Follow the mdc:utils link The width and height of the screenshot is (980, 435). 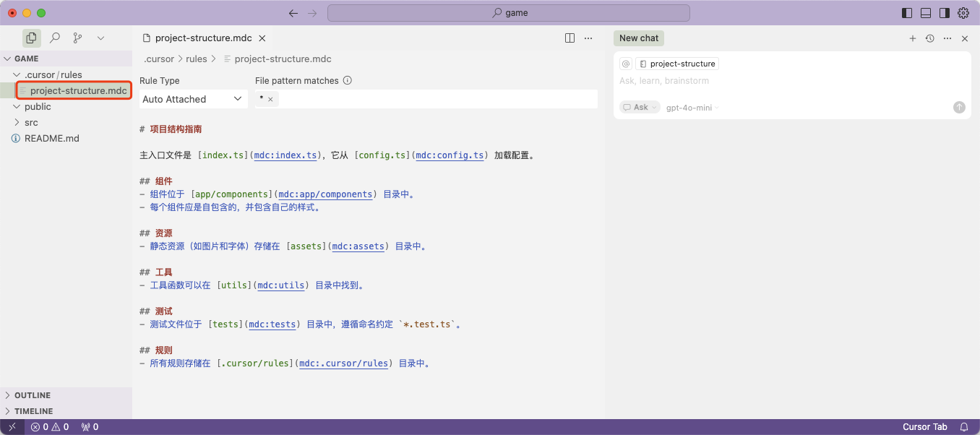[x=281, y=285]
